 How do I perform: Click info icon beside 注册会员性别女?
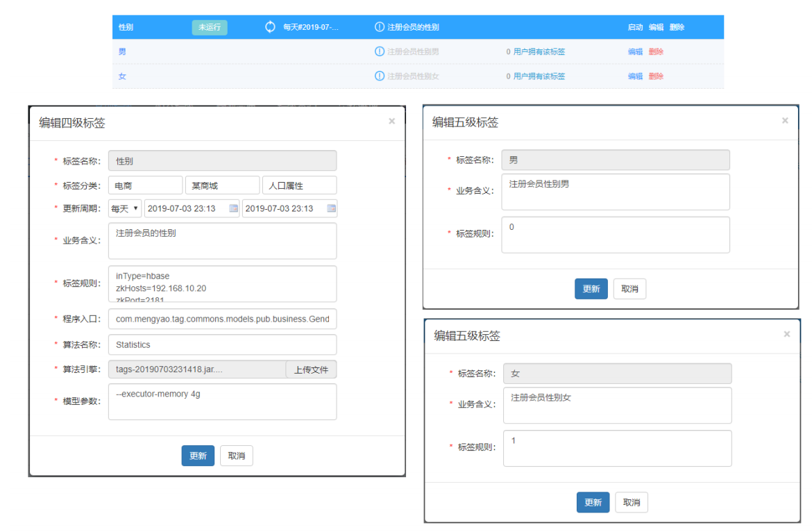click(380, 76)
